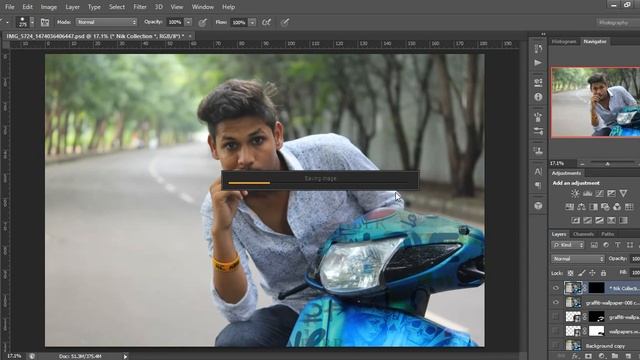640x360 pixels.
Task: Toggle adjustment layer filter in Layers panel
Action: [606, 245]
